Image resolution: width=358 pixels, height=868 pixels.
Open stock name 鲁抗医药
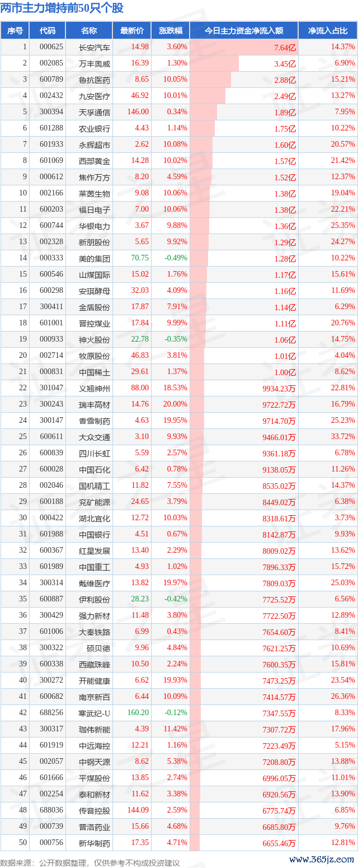click(95, 80)
